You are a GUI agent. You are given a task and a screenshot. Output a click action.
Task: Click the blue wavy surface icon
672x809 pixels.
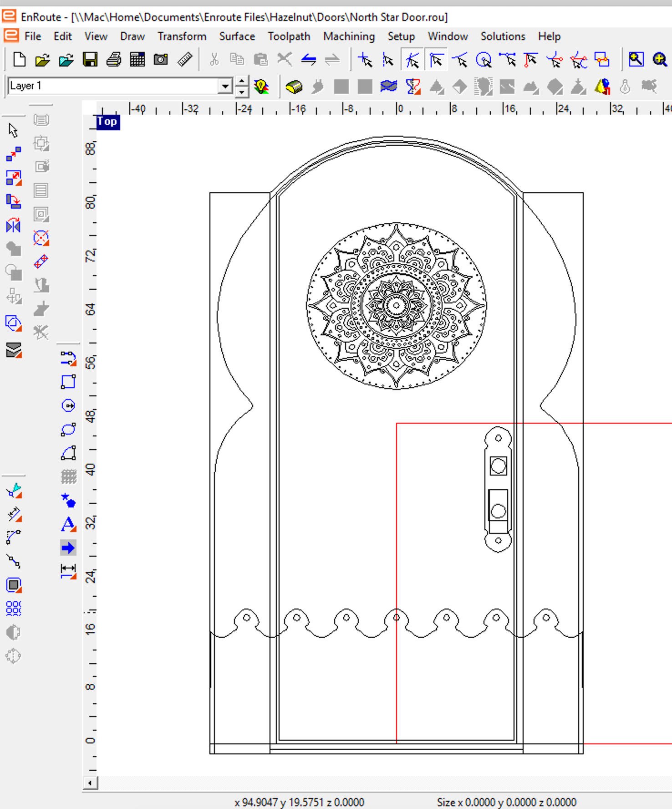pos(389,86)
